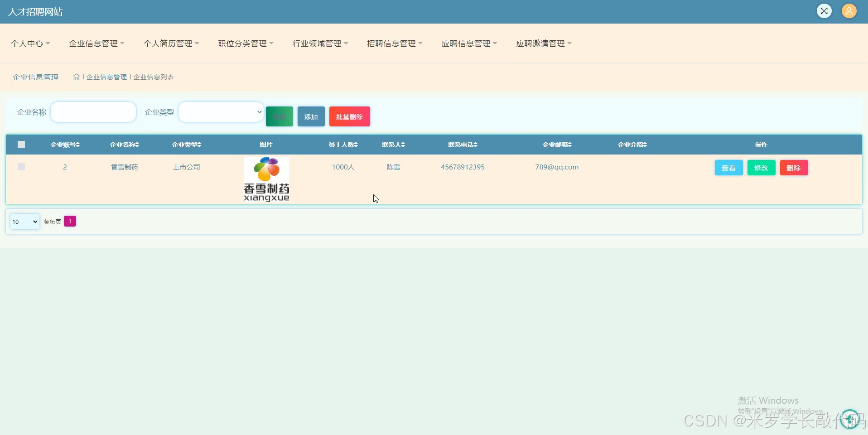Click the green query button
The image size is (868, 435).
click(x=280, y=116)
